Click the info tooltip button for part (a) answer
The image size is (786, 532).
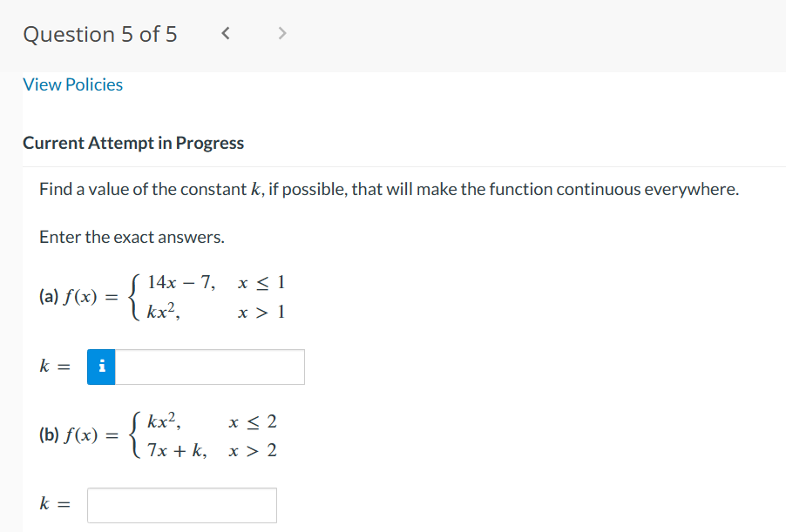[99, 367]
